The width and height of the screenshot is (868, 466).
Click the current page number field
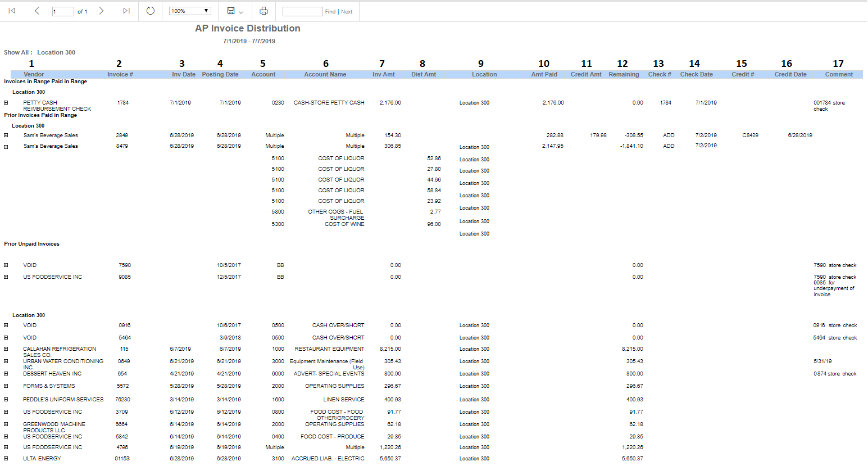coord(63,11)
